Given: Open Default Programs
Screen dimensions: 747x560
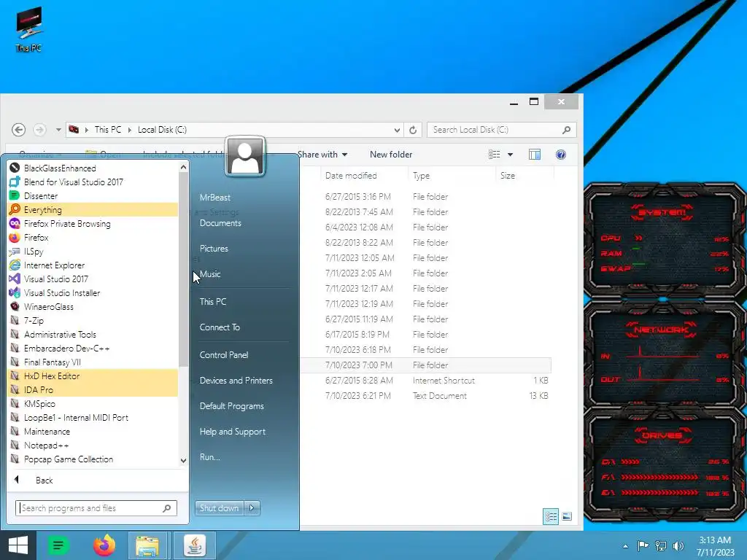Looking at the screenshot, I should pos(231,405).
